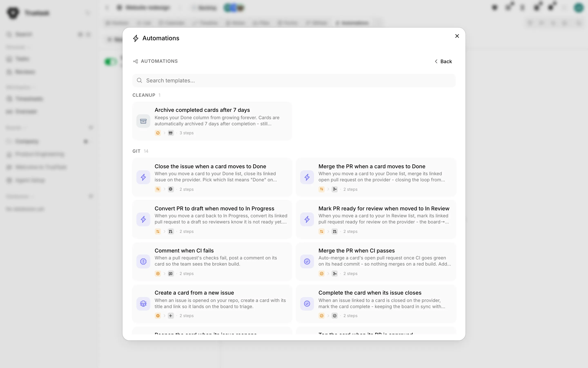Click orange check trigger icon under Complete the card
This screenshot has height=368, width=588.
click(321, 316)
